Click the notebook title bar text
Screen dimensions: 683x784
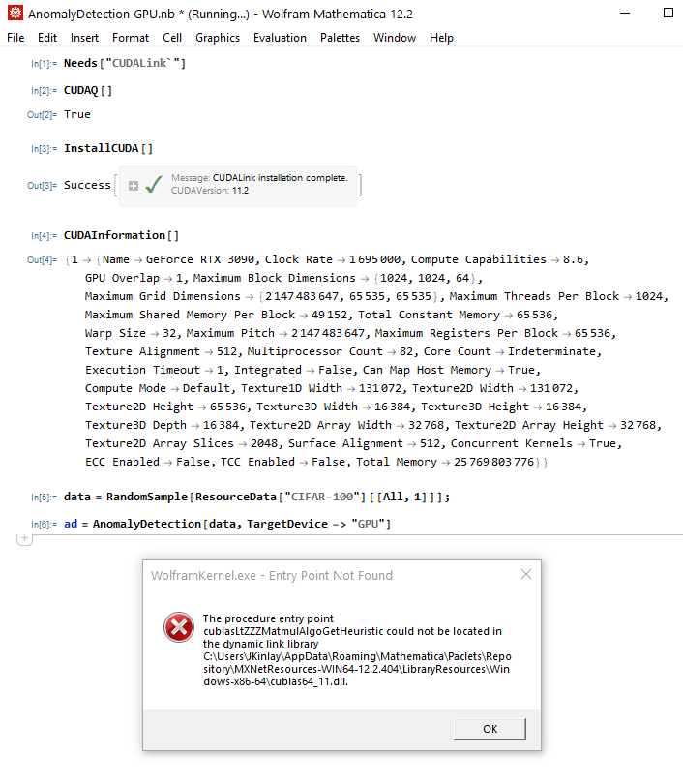click(x=221, y=14)
